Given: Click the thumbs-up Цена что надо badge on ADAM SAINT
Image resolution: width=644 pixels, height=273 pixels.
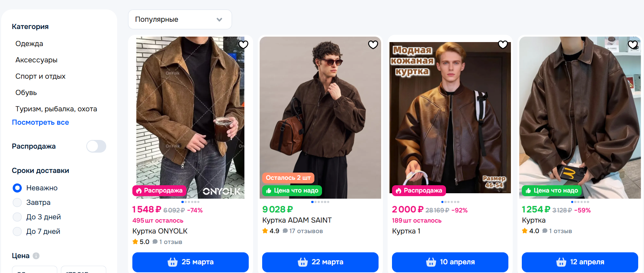Looking at the screenshot, I should (x=292, y=191).
